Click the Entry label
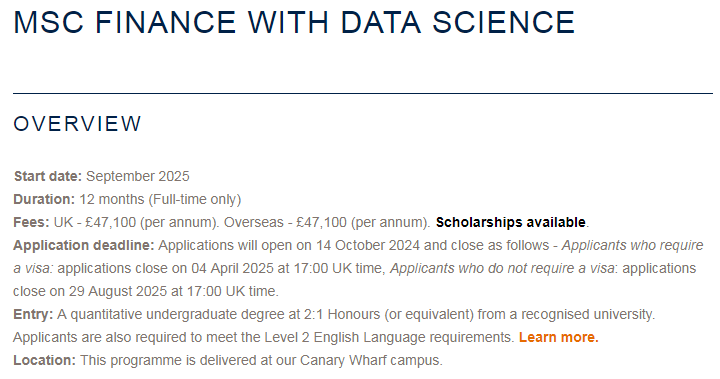 (x=33, y=314)
